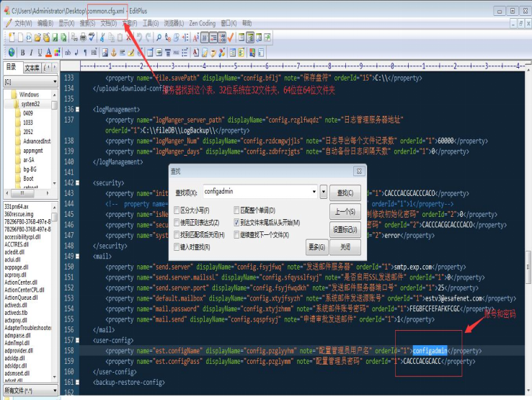
Task: Click the Bold B HTML icon
Action: [22, 52]
